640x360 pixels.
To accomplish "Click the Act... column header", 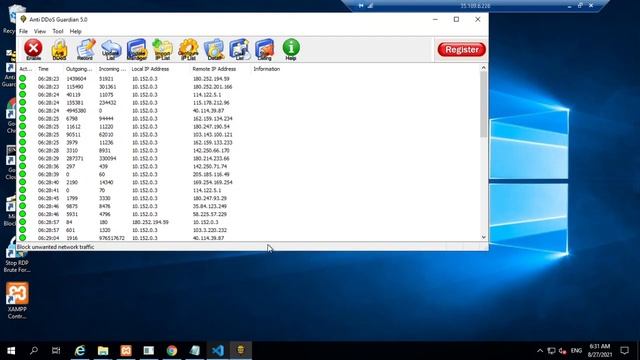I will (26, 69).
